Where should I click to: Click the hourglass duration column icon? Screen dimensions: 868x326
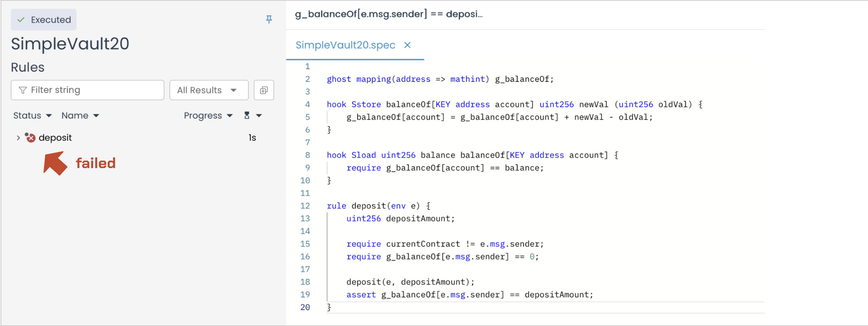point(247,116)
